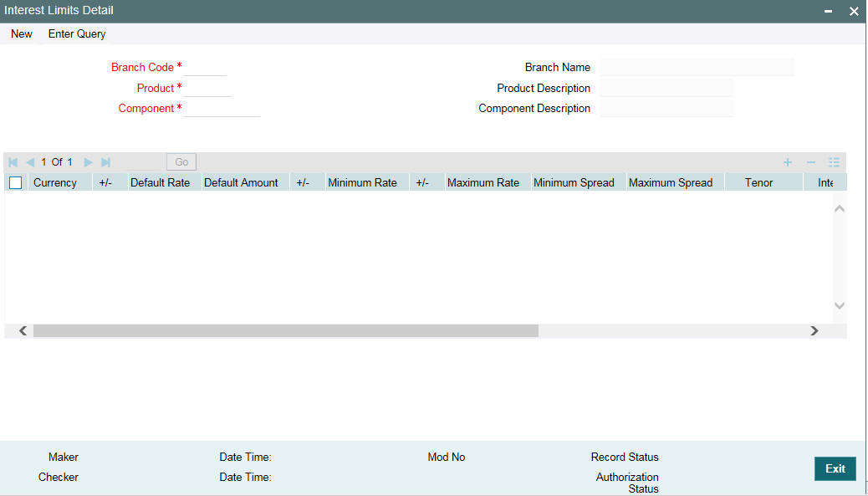This screenshot has width=868, height=496.
Task: Close the Interest Limits Detail window
Action: point(854,11)
